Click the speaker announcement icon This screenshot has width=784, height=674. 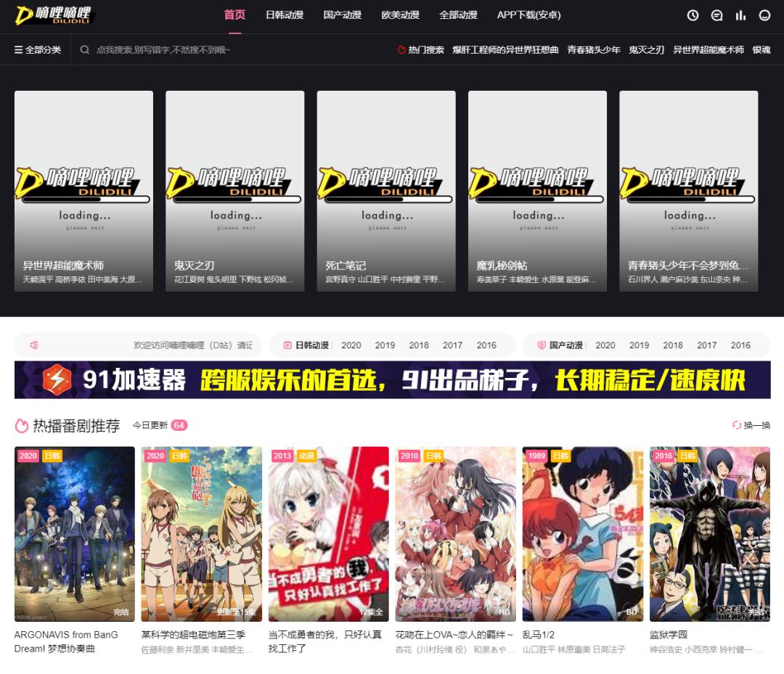click(x=35, y=345)
